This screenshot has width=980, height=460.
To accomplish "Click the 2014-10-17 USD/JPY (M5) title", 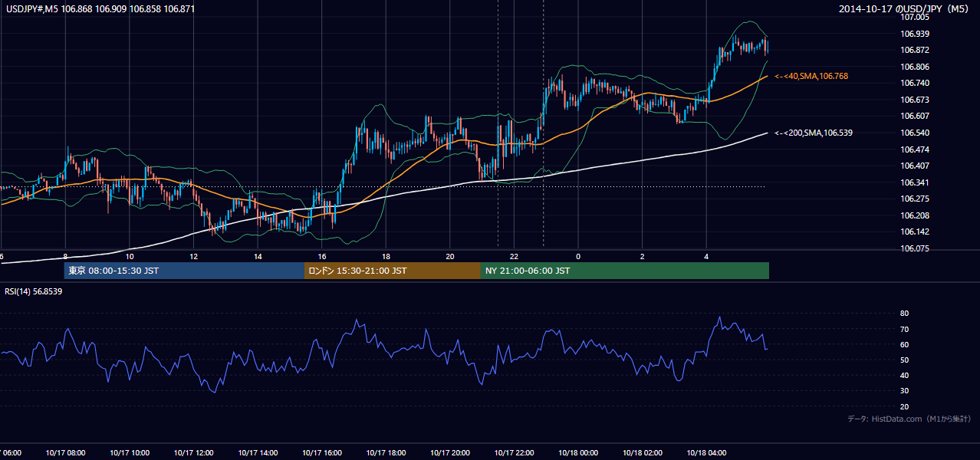I will click(x=905, y=9).
